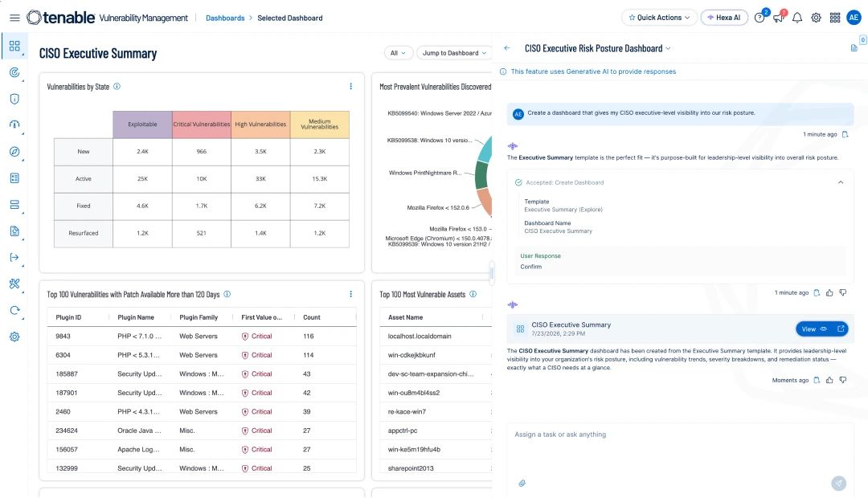868x498 pixels.
Task: Click the Active Exploitable value 25K
Action: (142, 179)
